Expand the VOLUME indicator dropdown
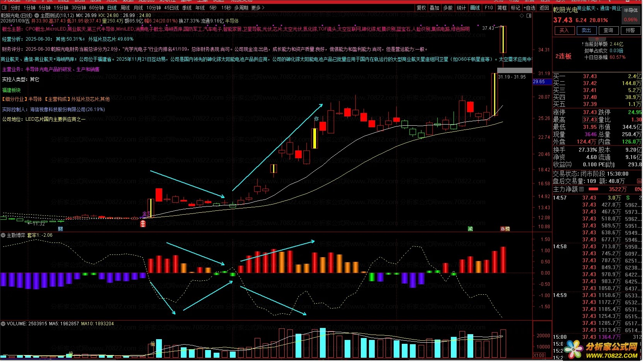The height and width of the screenshot is (362, 644). 3,324
